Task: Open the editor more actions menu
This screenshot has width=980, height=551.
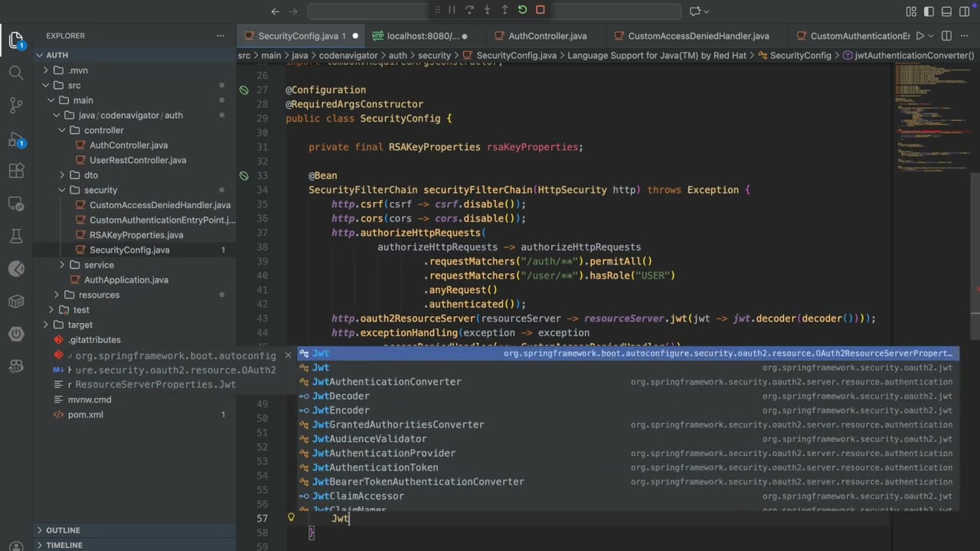Action: click(x=964, y=36)
